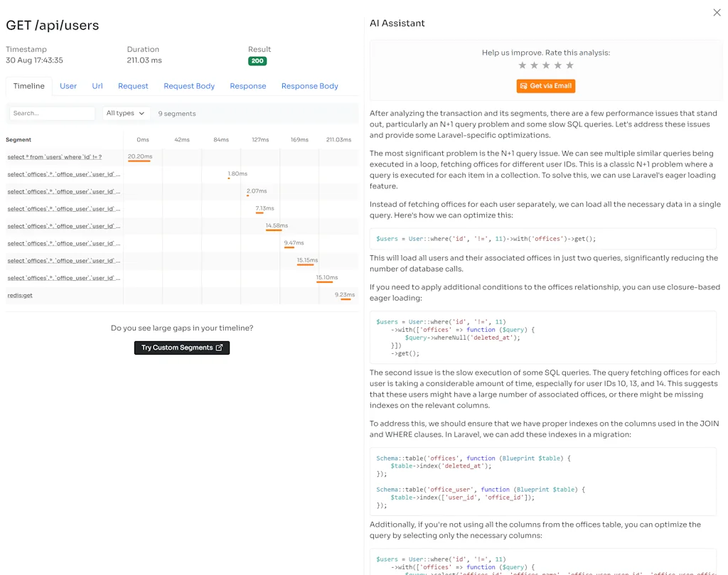Switch to the Url tab

[97, 85]
